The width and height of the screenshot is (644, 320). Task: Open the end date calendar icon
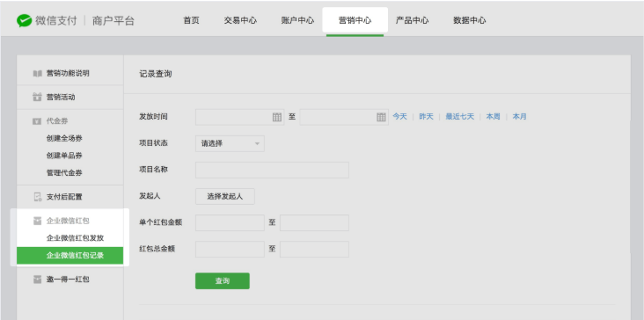pos(381,117)
